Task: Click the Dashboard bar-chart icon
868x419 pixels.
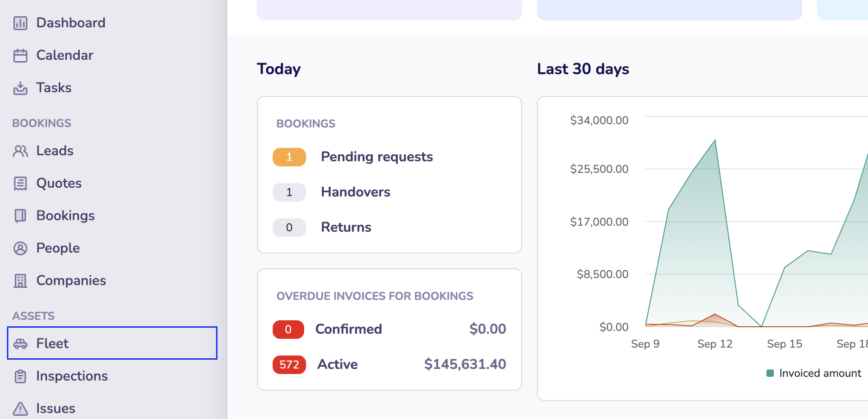Action: 20,23
